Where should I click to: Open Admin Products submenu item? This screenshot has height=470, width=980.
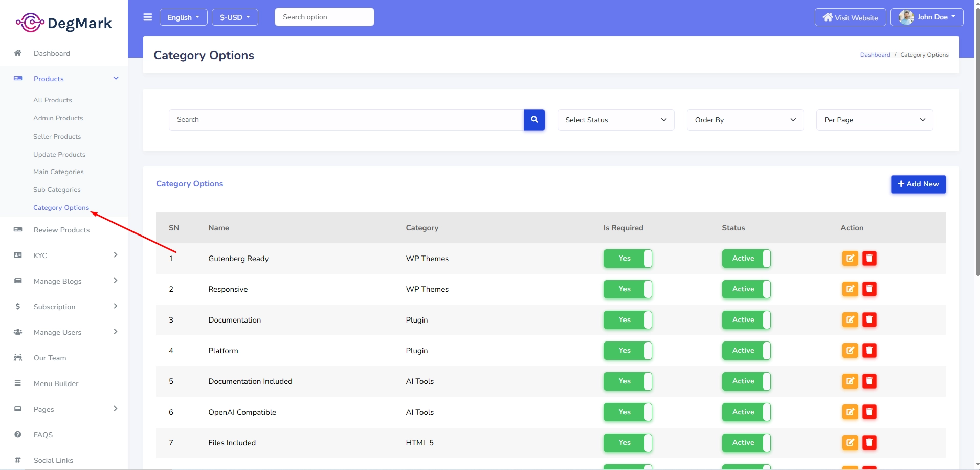[58, 118]
